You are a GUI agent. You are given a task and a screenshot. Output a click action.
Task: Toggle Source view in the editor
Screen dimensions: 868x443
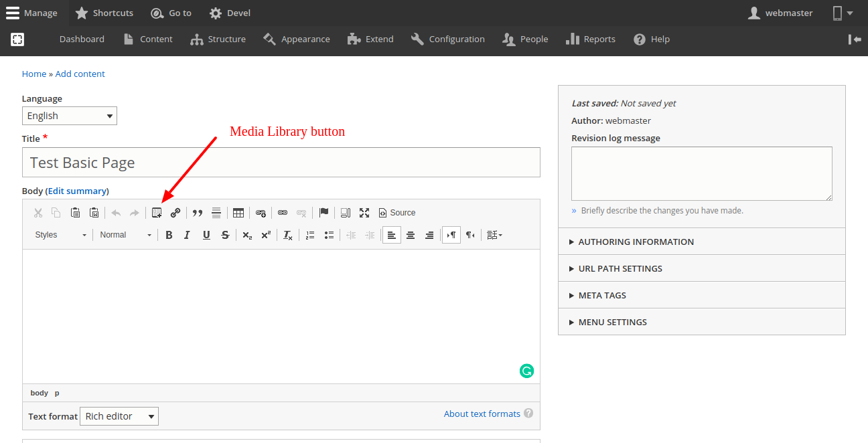[397, 213]
